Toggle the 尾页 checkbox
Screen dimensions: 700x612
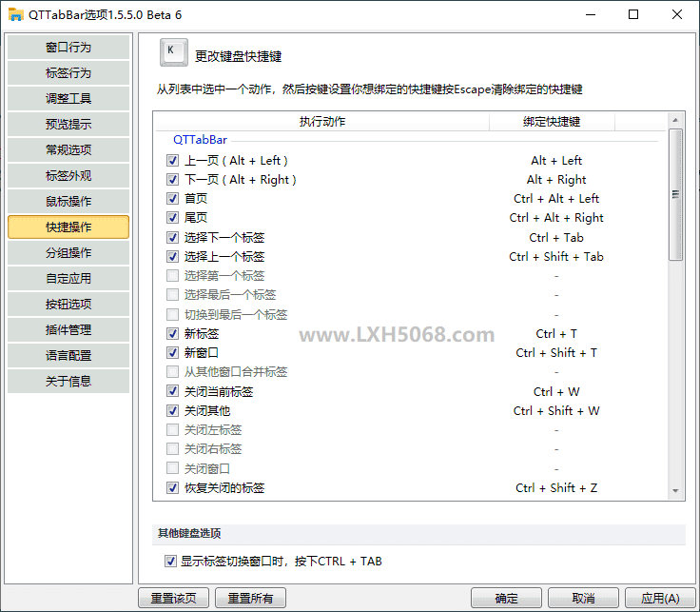172,218
